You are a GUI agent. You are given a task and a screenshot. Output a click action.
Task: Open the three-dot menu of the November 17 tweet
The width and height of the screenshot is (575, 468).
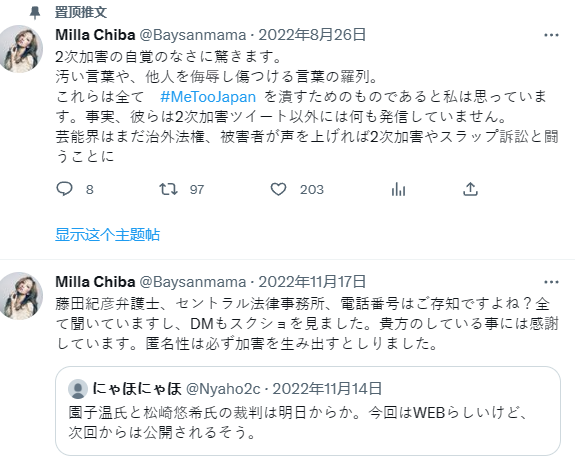(x=551, y=282)
